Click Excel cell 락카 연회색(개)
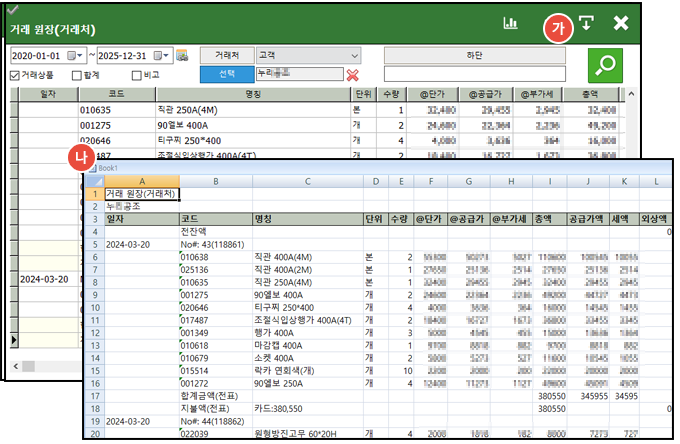Image resolution: width=680 pixels, height=444 pixels. [307, 371]
